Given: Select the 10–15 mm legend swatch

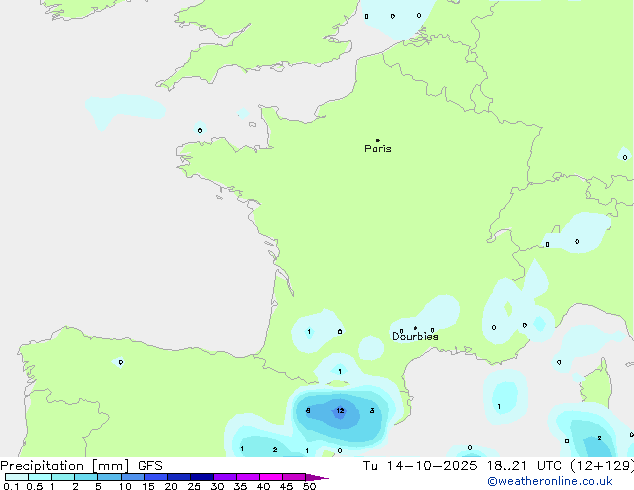Looking at the screenshot, I should tap(132, 477).
